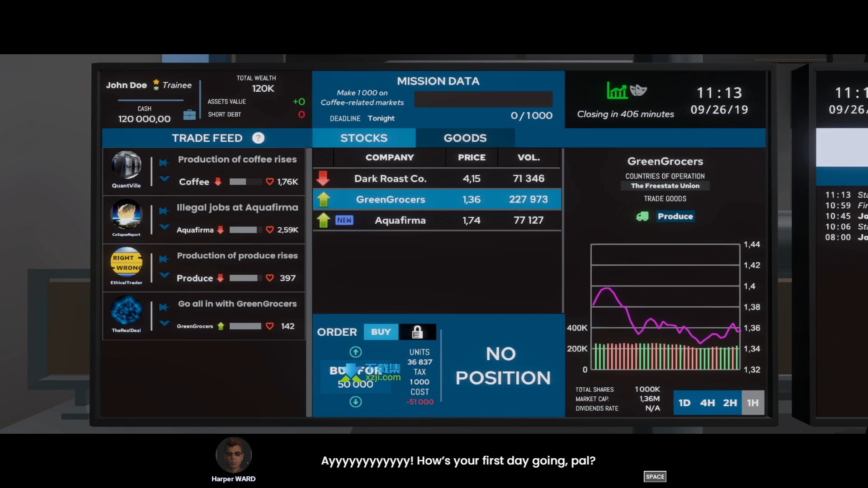Select the BUY order button
Viewport: 868px width, 488px height.
click(381, 332)
